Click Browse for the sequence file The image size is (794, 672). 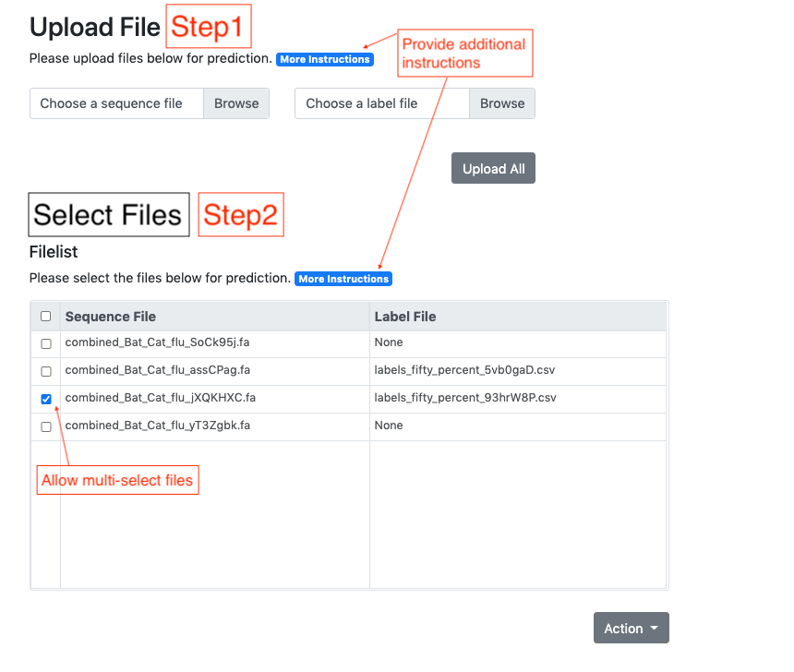click(x=236, y=103)
